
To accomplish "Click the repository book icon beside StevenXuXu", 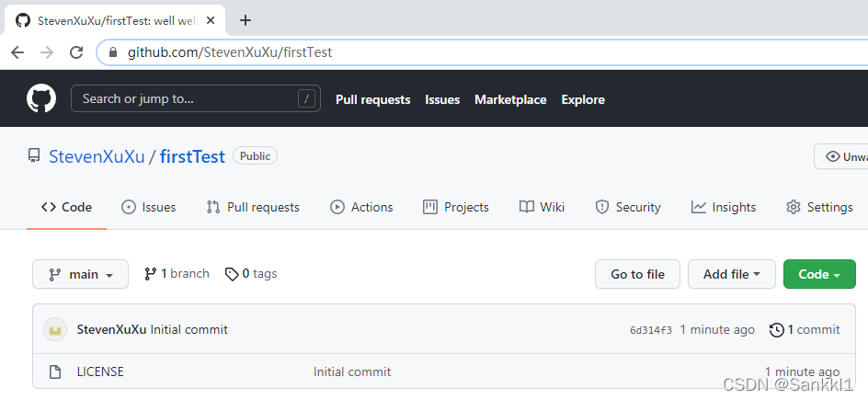I will coord(34,156).
